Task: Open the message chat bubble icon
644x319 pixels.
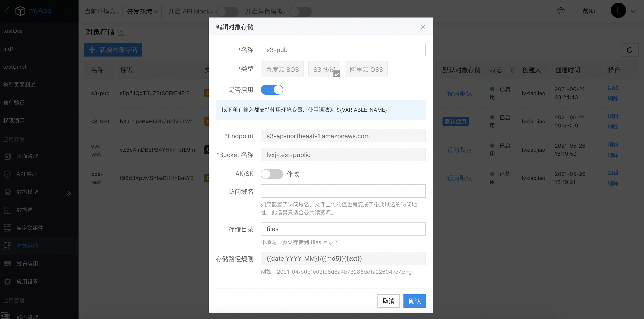Action: (561, 11)
